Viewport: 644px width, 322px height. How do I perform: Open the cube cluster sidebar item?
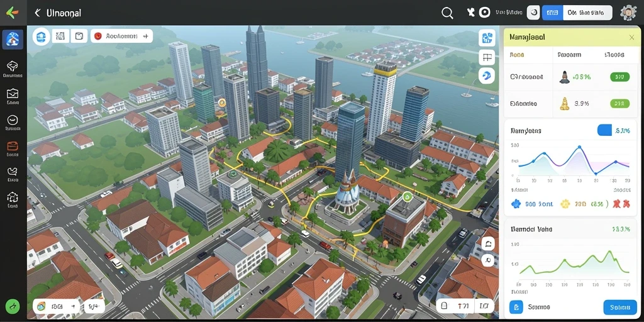pyautogui.click(x=13, y=200)
